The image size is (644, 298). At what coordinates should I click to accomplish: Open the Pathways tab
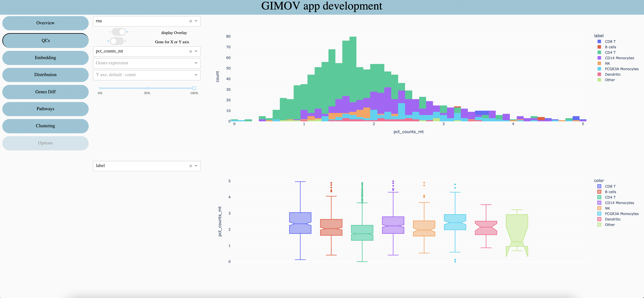click(45, 109)
